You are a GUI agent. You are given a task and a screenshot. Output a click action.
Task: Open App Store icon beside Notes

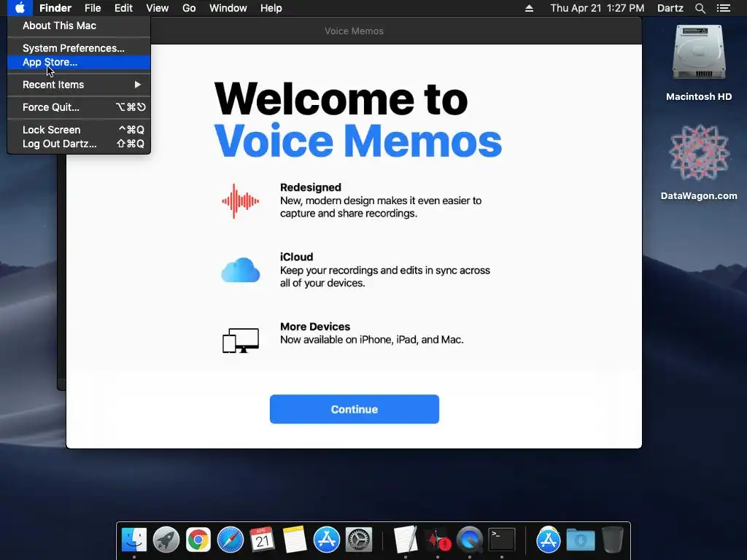(x=327, y=540)
